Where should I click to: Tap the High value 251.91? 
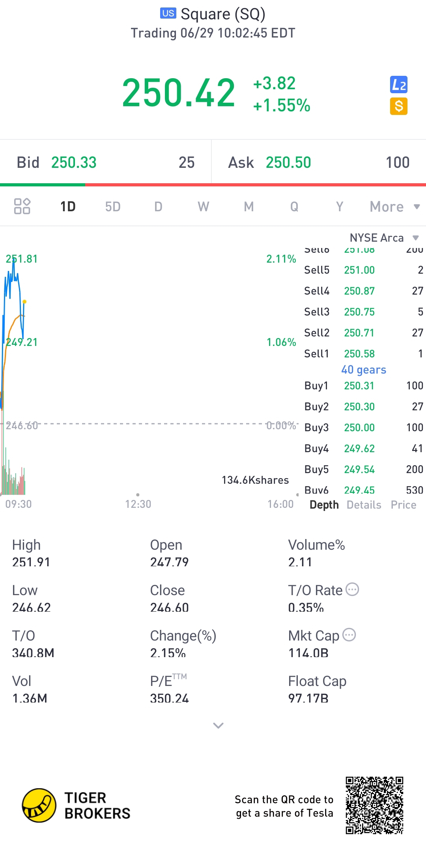point(31,562)
